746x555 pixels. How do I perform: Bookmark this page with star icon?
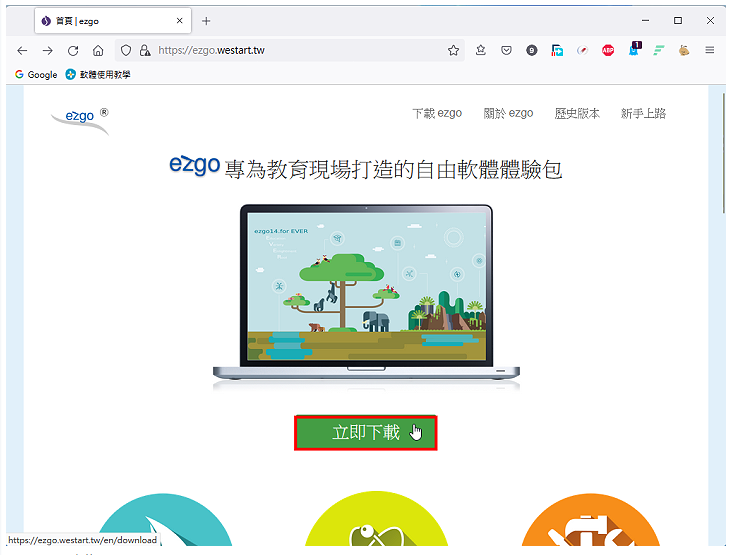(453, 50)
